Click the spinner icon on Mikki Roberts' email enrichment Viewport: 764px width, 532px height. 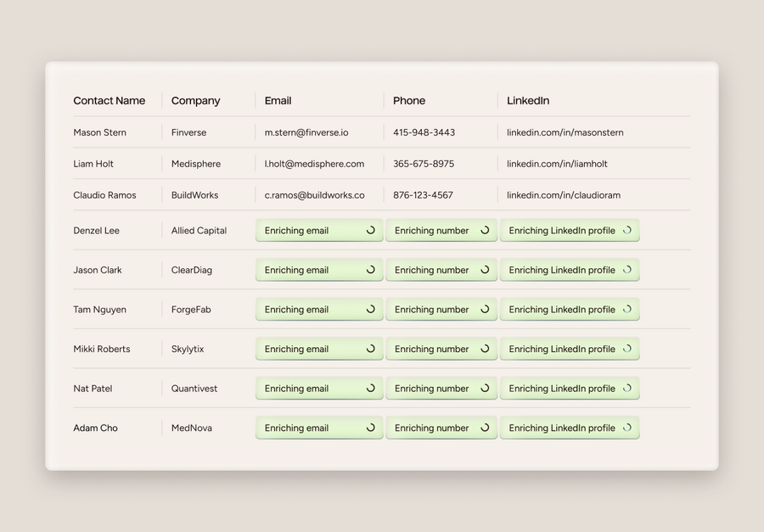[371, 349]
